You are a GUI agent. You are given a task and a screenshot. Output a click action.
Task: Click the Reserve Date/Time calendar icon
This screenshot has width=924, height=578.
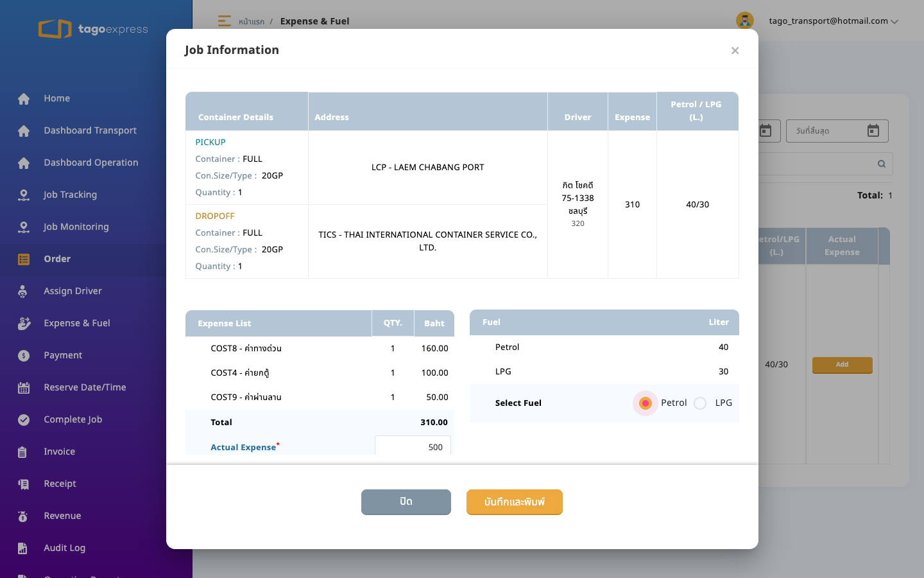[24, 387]
